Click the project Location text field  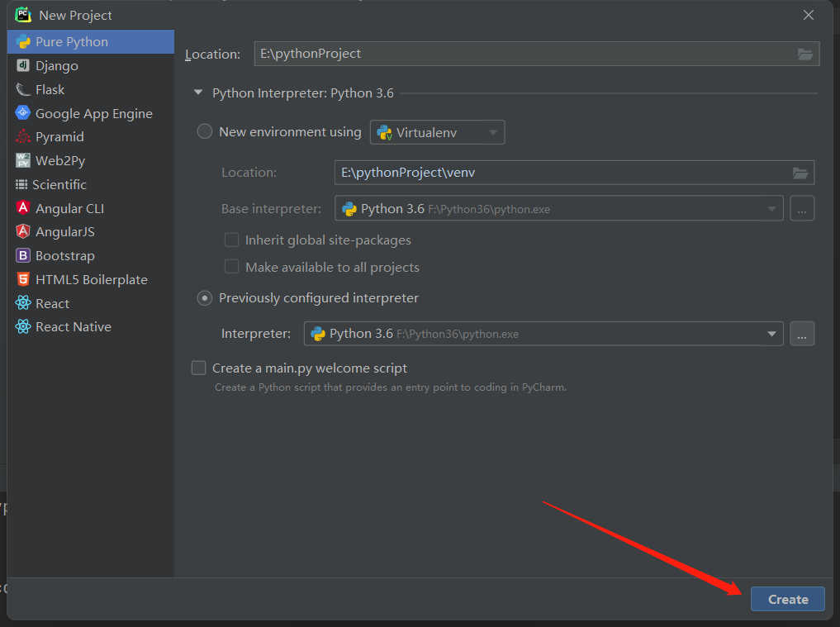(x=537, y=54)
